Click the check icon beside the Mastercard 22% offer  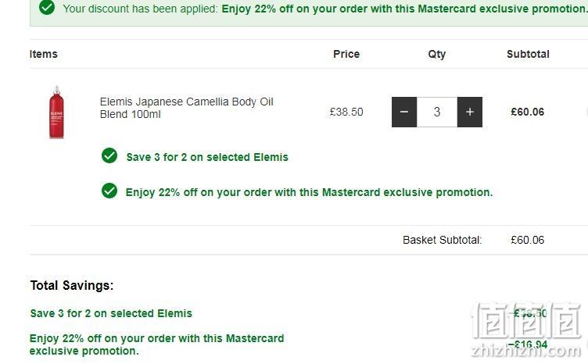109,191
